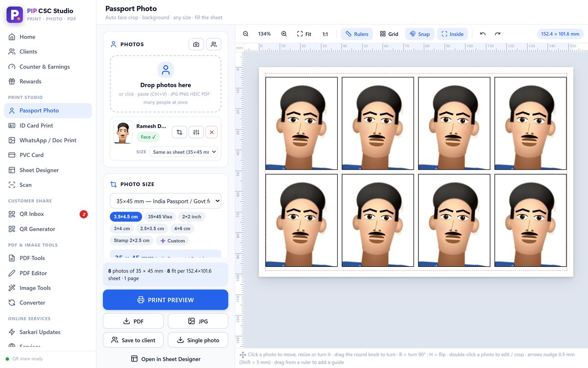Toggle Snap alignment

(419, 34)
